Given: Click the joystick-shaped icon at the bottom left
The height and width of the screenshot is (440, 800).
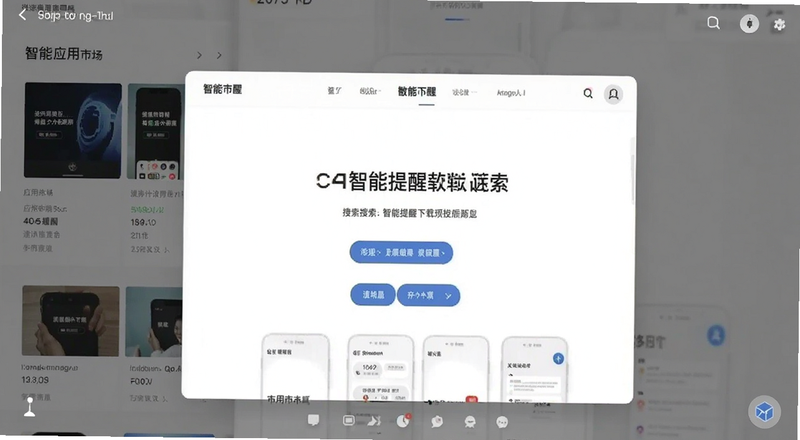Looking at the screenshot, I should coord(30,407).
